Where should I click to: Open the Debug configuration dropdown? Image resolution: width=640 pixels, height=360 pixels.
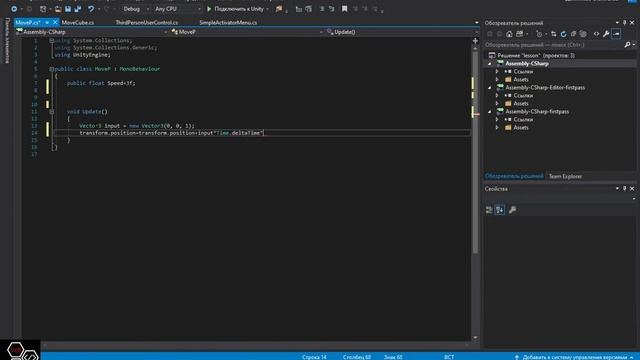136,9
